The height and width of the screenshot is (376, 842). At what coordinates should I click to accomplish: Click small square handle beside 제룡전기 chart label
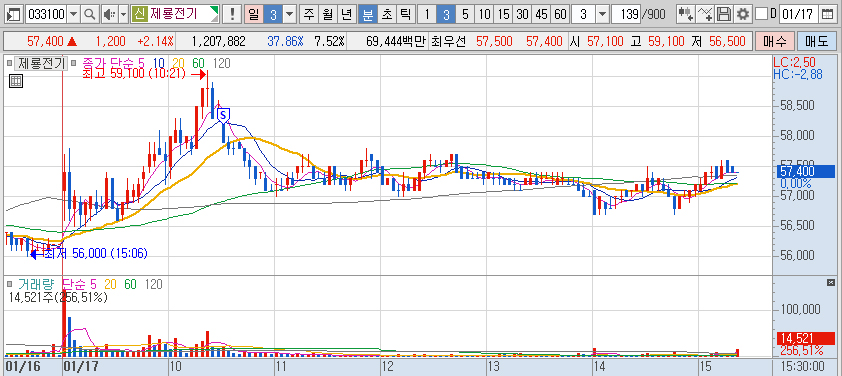(10, 63)
